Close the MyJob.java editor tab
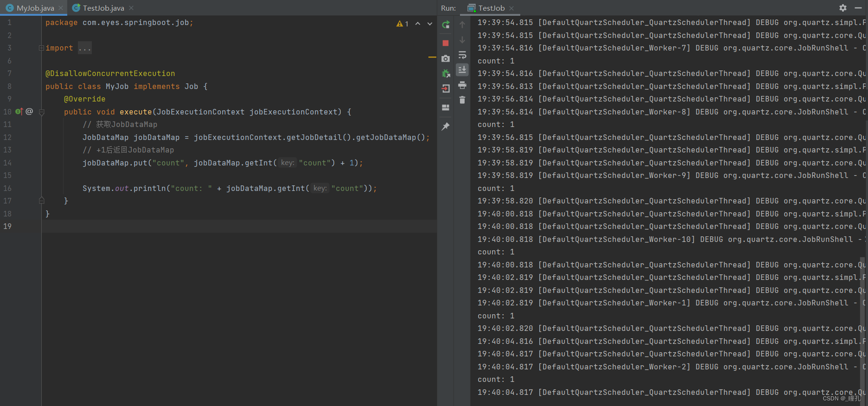This screenshot has width=868, height=406. click(61, 8)
